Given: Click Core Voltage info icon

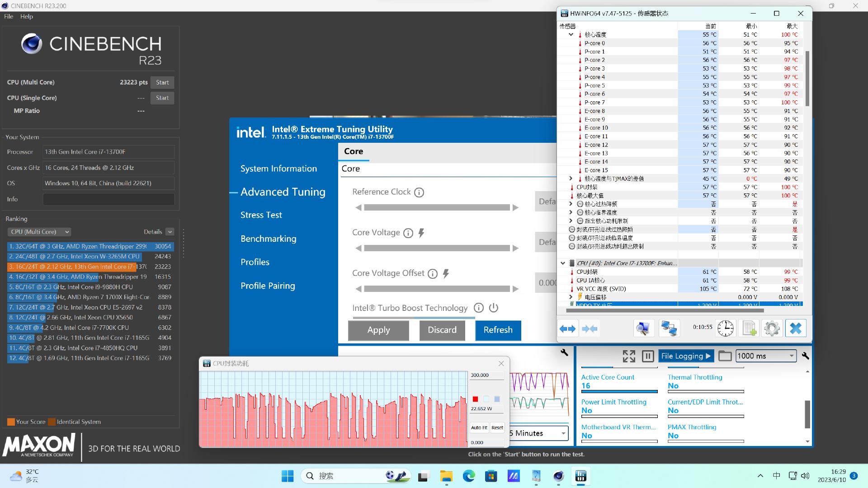Looking at the screenshot, I should point(408,233).
